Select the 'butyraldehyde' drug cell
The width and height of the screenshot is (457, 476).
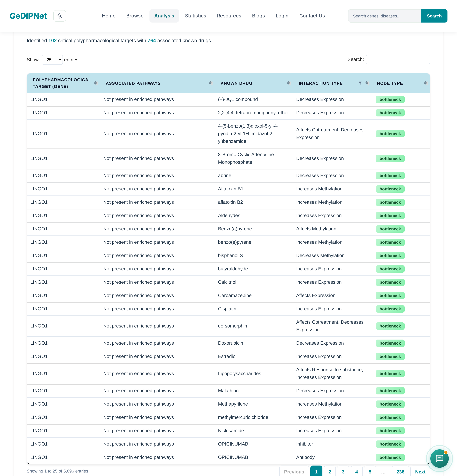[x=233, y=269]
